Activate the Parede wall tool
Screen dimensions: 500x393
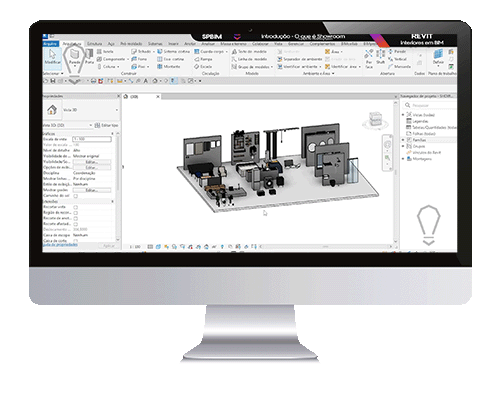[74, 57]
